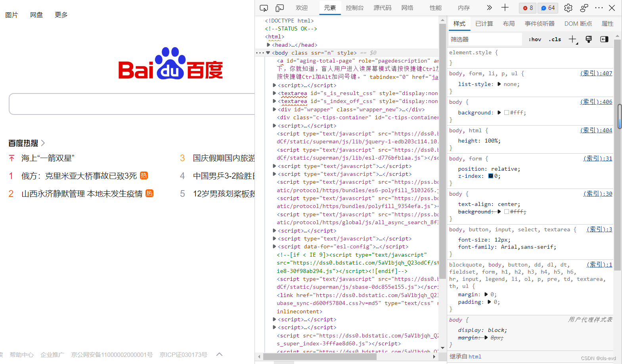Click the Baidu logo
The width and height of the screenshot is (622, 364).
pyautogui.click(x=170, y=63)
